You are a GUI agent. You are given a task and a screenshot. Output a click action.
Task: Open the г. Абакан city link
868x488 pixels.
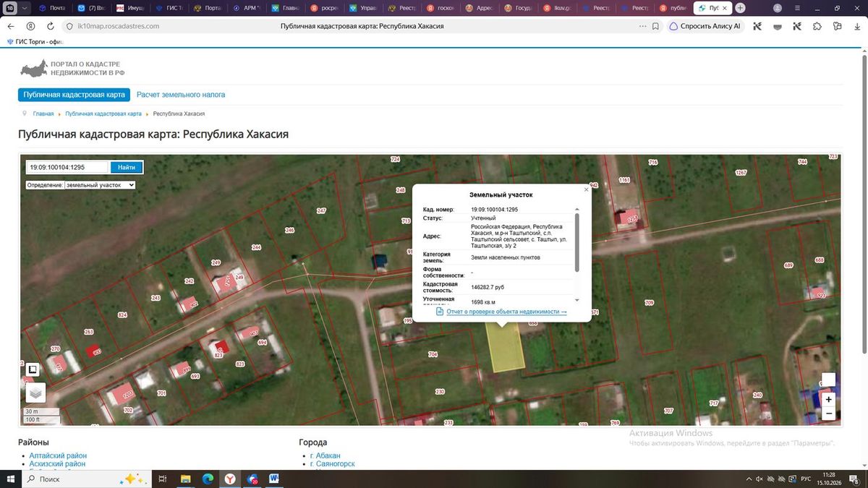coord(325,455)
